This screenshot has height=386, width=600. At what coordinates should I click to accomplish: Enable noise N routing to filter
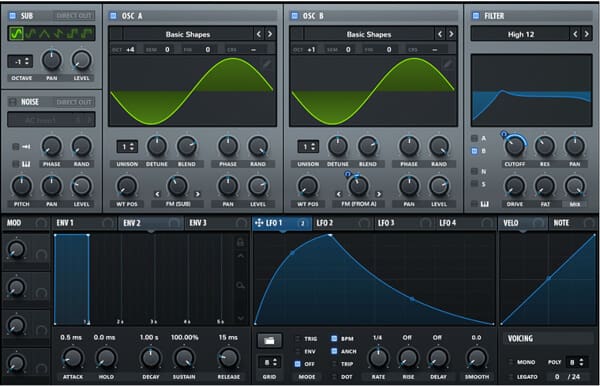click(474, 171)
